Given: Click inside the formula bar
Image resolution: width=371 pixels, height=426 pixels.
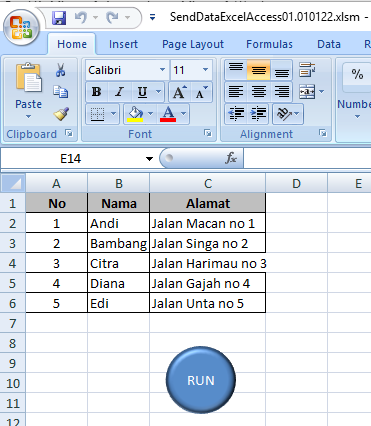Looking at the screenshot, I should pos(307,159).
